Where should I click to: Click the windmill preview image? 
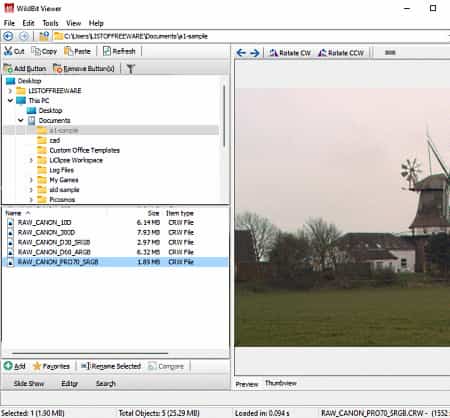(342, 217)
